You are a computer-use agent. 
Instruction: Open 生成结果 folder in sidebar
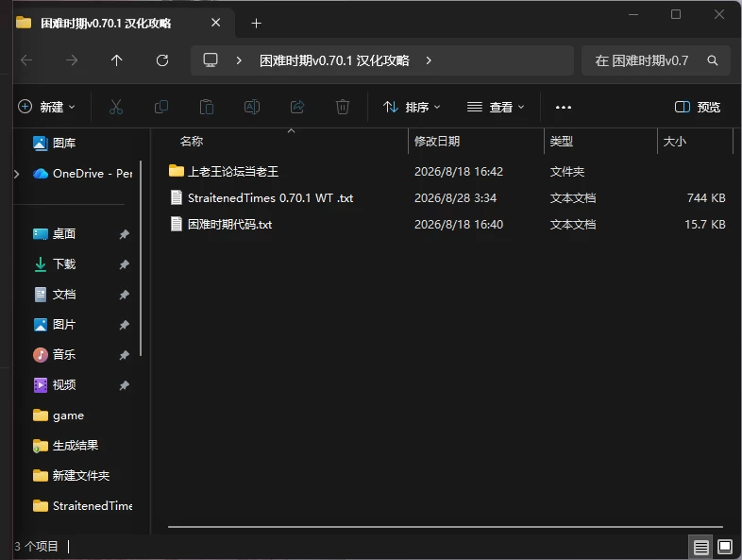(x=65, y=446)
